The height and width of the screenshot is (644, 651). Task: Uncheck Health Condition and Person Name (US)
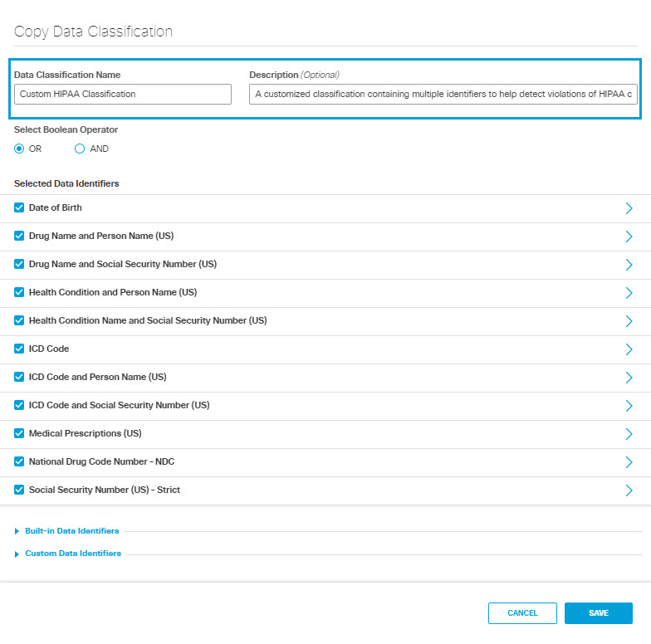coord(19,292)
